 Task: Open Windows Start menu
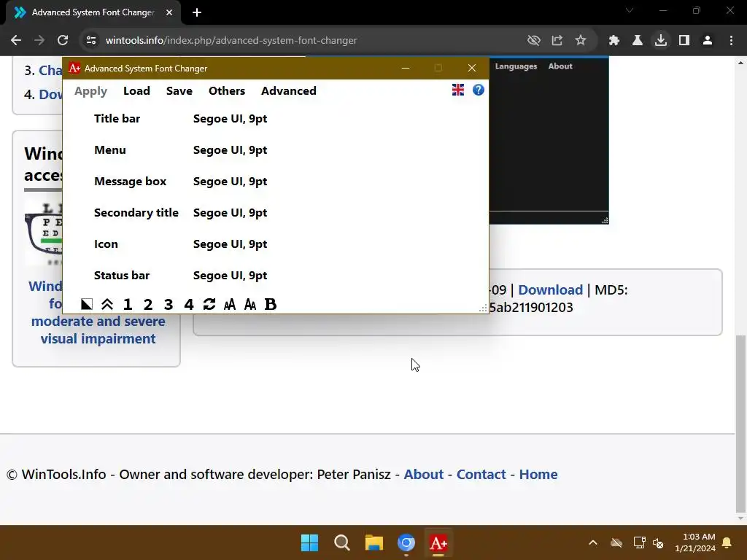click(309, 542)
